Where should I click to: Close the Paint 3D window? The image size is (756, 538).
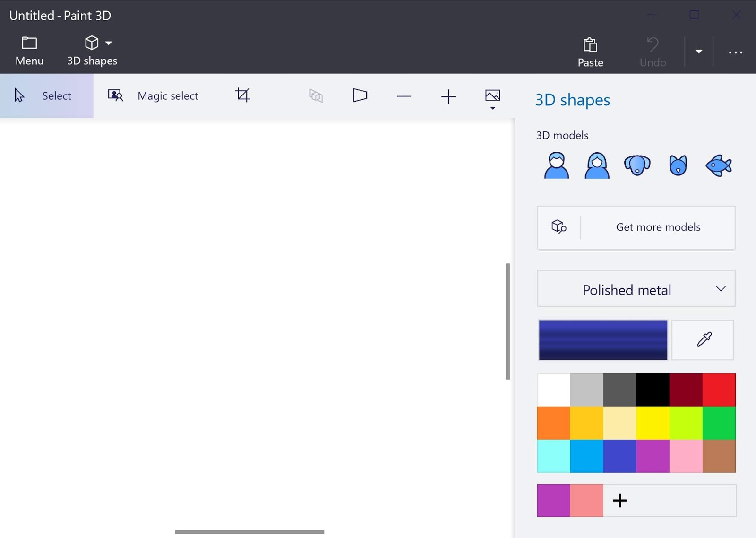736,15
